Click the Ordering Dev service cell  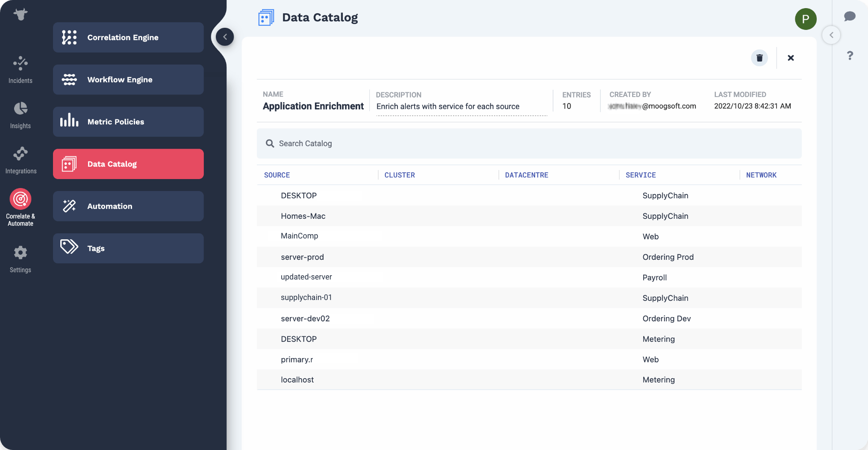click(x=666, y=319)
